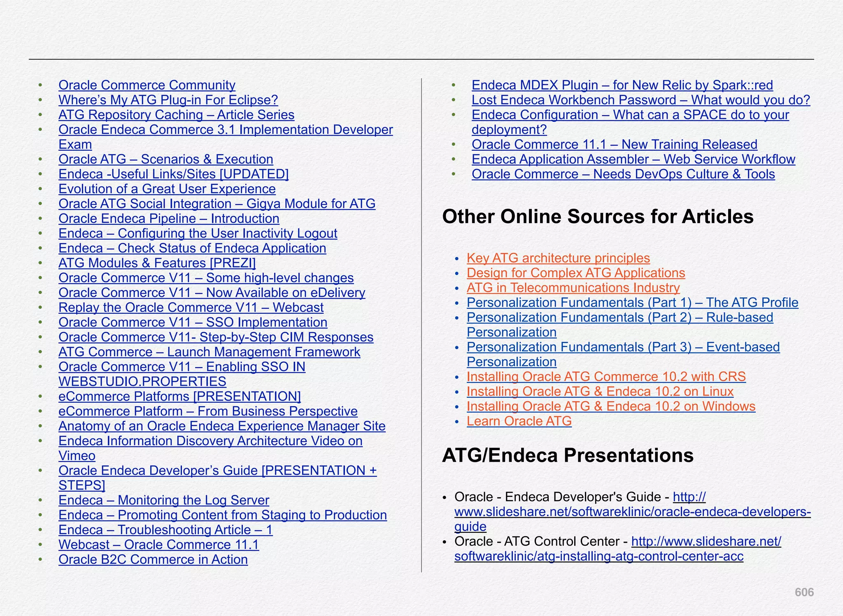
Task: Click Oracle Commerce Needs DevOps Culture & Tools
Action: 623,174
